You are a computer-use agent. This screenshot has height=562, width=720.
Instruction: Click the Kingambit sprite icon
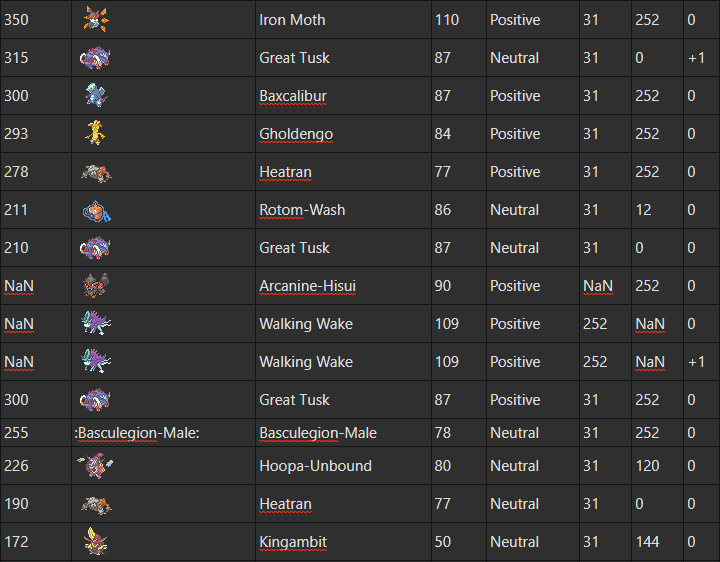coord(96,542)
